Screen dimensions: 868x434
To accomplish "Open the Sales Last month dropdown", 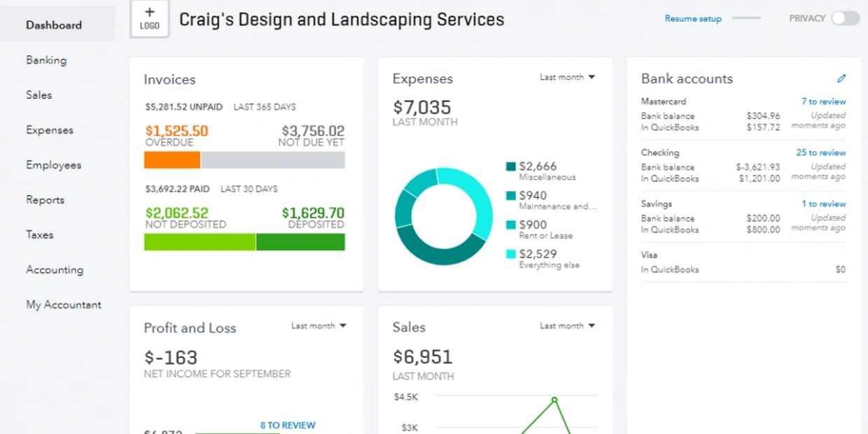I will (567, 326).
